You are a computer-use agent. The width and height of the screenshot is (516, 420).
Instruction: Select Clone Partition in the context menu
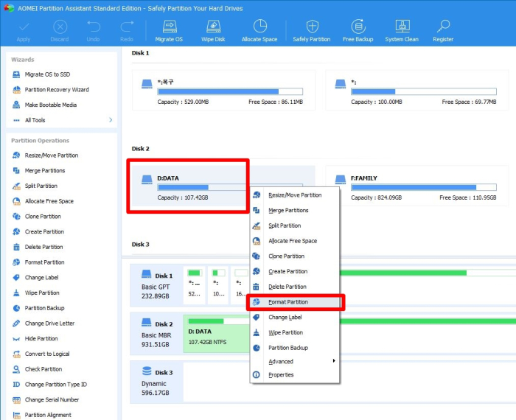tap(295, 256)
